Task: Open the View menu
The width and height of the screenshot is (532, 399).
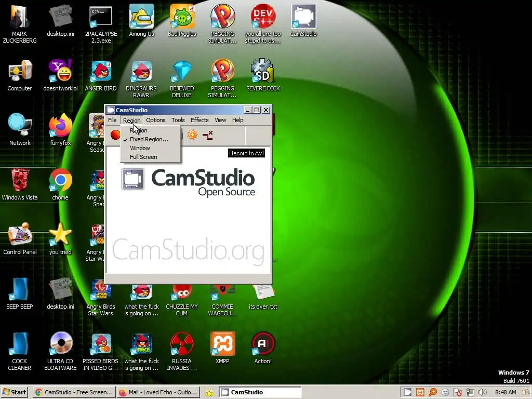Action: click(220, 120)
